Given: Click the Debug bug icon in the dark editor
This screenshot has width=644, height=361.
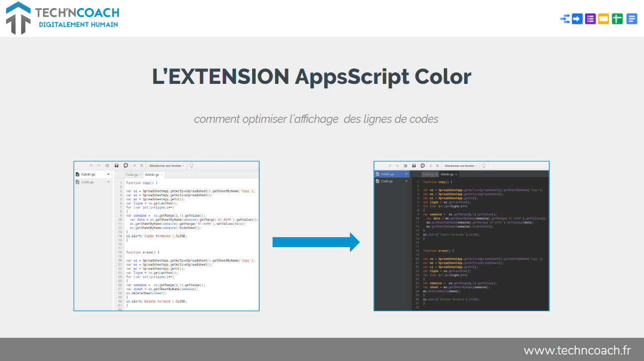Looking at the screenshot, I should pos(437,165).
